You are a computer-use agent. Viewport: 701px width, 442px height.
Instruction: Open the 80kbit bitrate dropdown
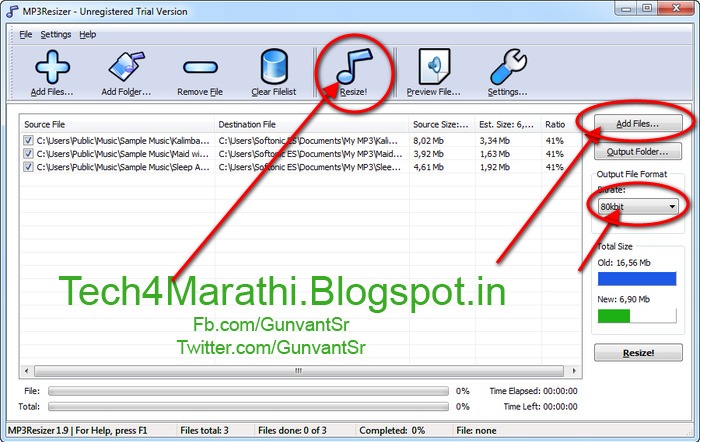[x=638, y=206]
